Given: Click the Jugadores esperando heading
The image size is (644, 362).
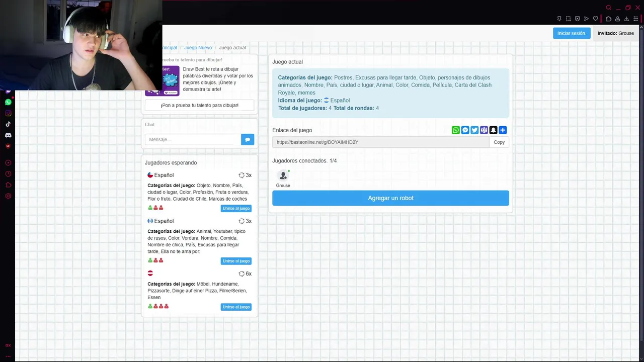Looking at the screenshot, I should [x=171, y=163].
